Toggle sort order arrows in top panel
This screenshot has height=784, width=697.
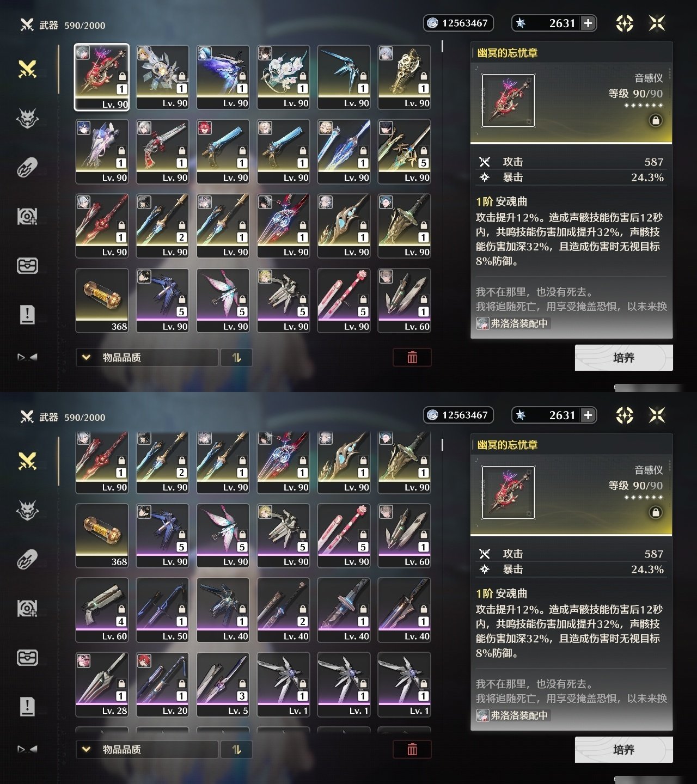[236, 357]
